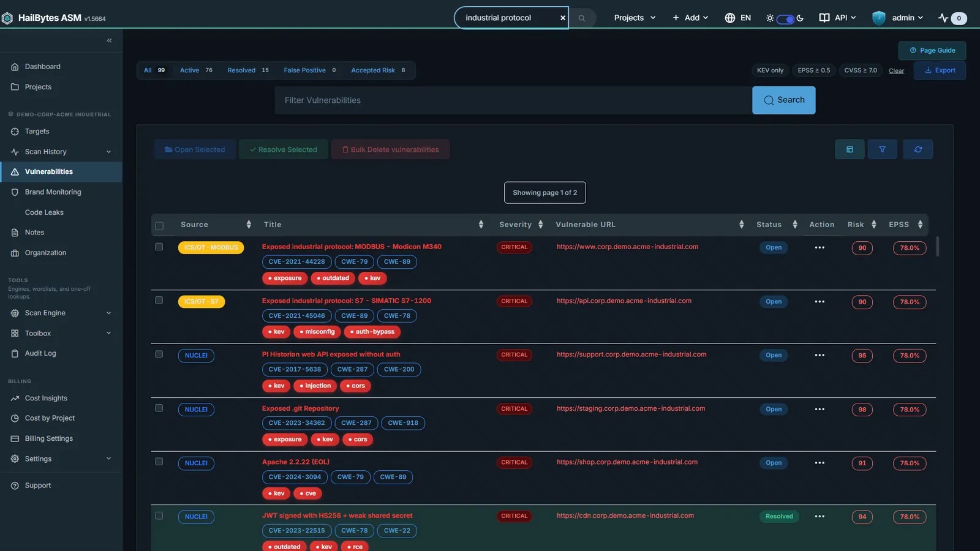Screen dimensions: 980x551
Task: Collapse the sidebar with the chevron icon
Action: pos(109,40)
